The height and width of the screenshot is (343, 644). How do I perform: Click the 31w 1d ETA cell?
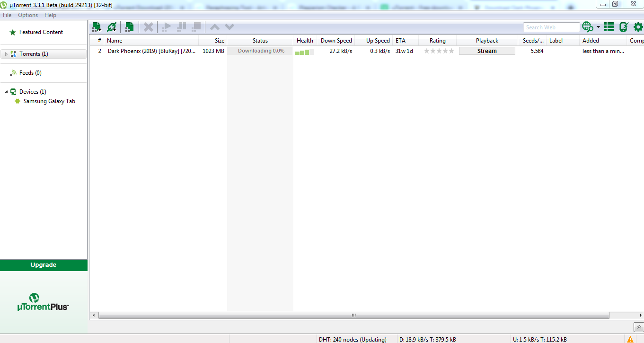coord(404,51)
